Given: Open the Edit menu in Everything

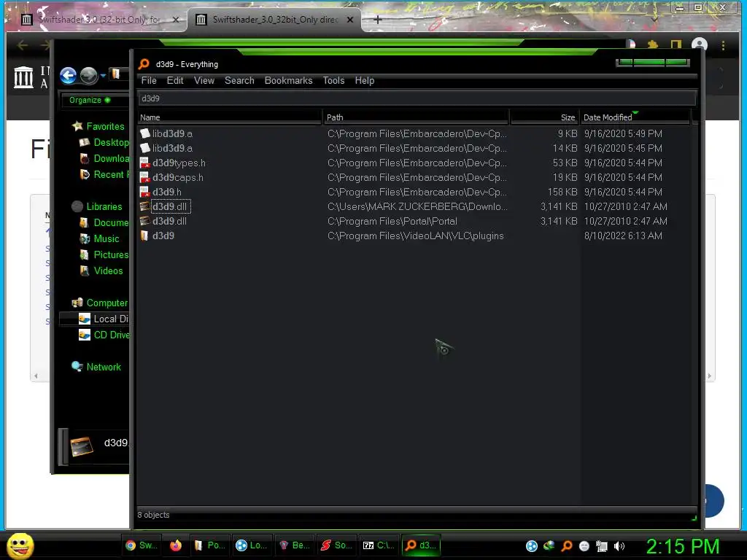Looking at the screenshot, I should point(175,80).
